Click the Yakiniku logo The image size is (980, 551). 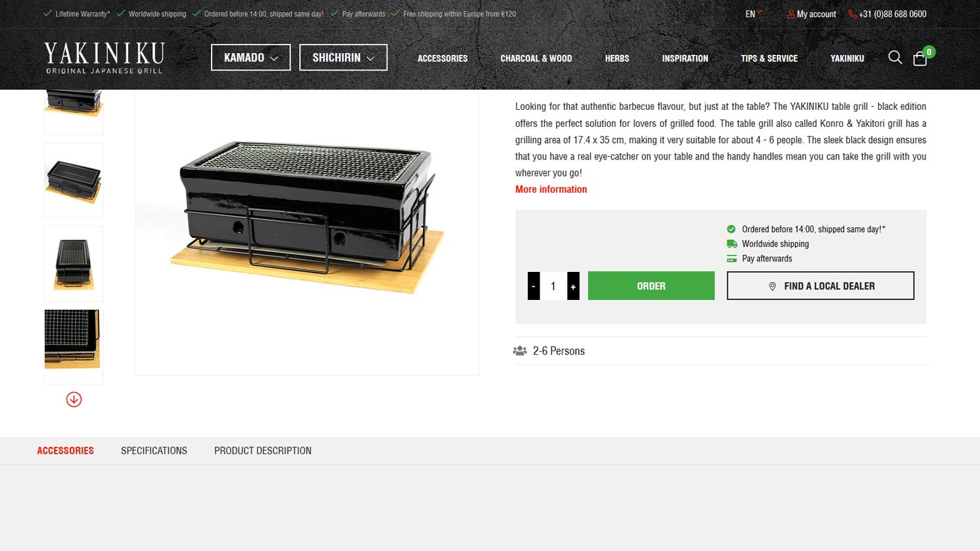point(104,58)
